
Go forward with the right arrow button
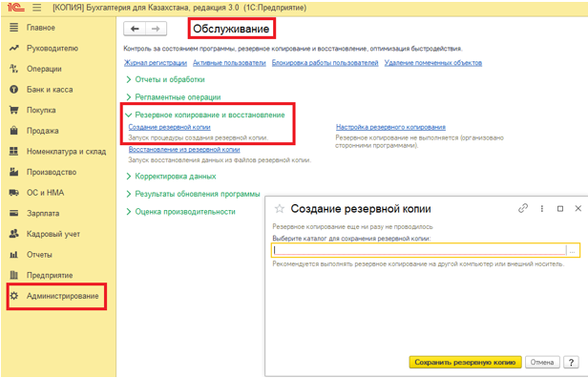156,29
